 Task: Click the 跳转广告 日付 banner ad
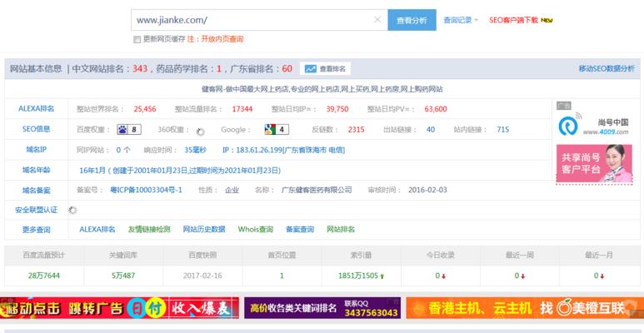coord(119,307)
